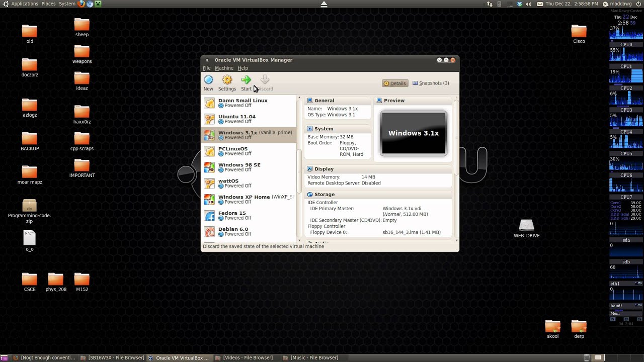Open the Places menu
644x362 pixels.
[x=48, y=4]
